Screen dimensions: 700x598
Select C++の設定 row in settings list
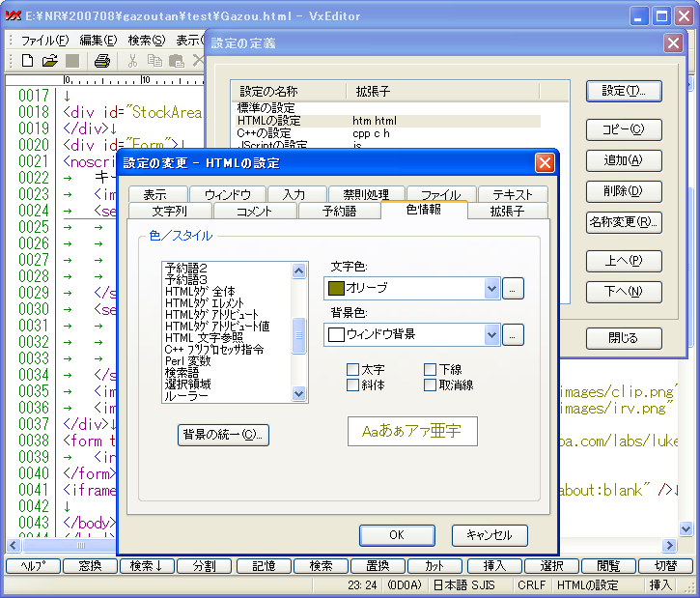(388, 133)
